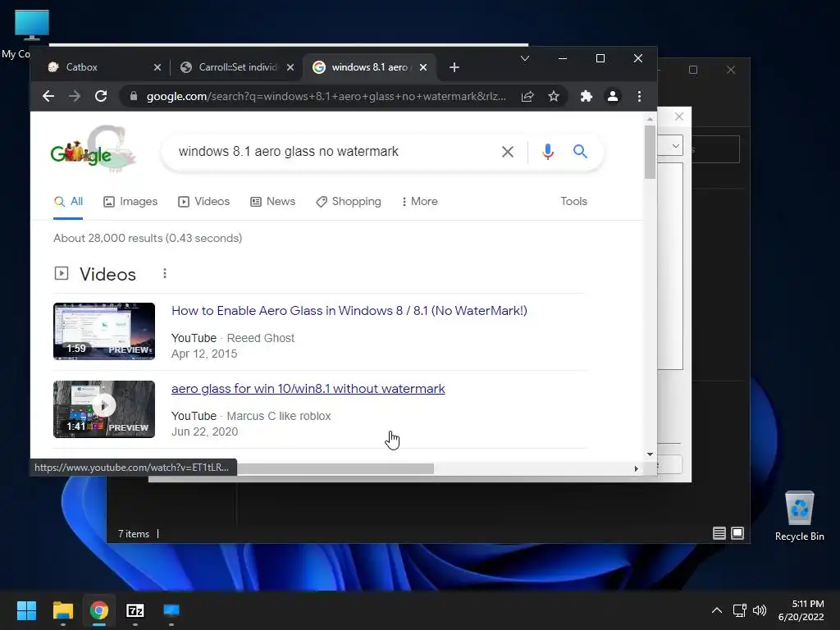Share this page icon in address bar

[527, 96]
